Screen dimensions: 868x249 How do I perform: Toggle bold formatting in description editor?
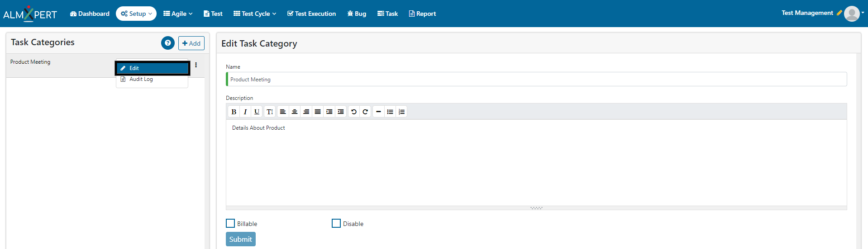pyautogui.click(x=234, y=112)
